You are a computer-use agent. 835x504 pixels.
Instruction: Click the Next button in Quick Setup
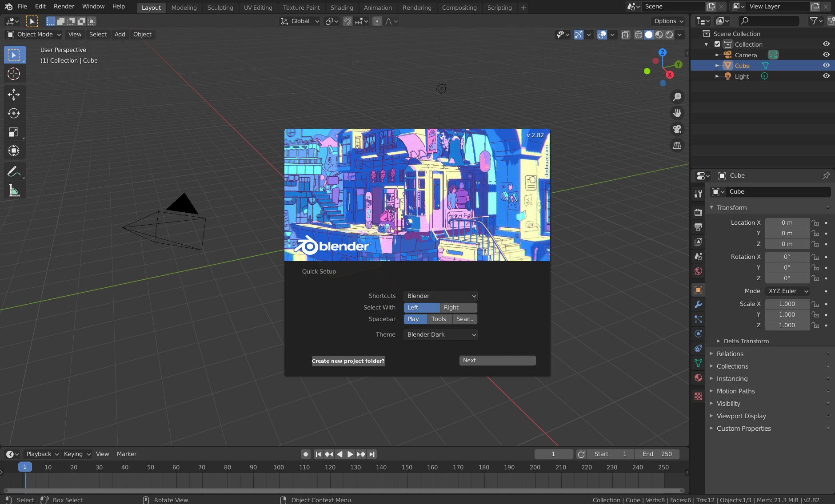[497, 360]
